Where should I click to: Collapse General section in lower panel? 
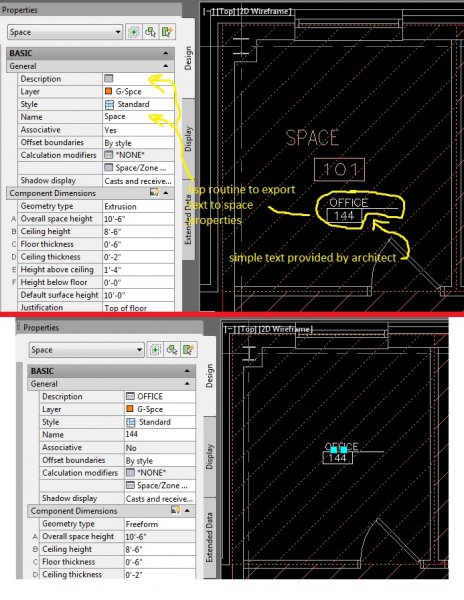[187, 383]
